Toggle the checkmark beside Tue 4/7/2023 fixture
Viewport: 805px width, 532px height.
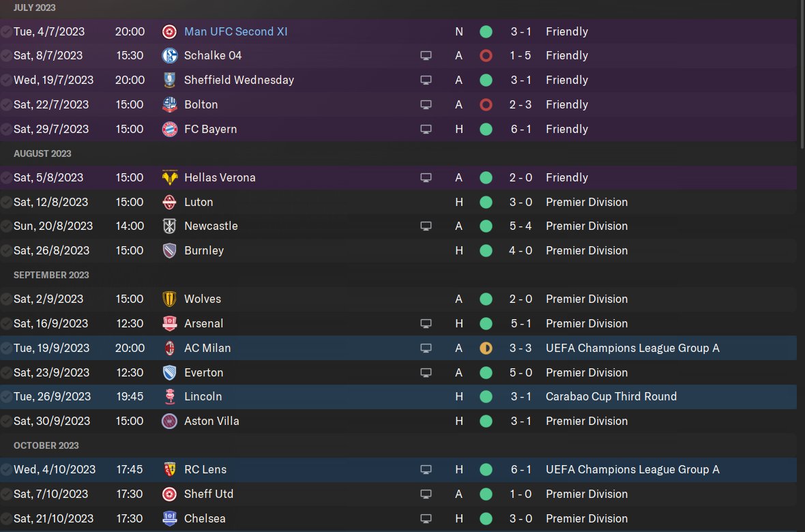(6, 32)
